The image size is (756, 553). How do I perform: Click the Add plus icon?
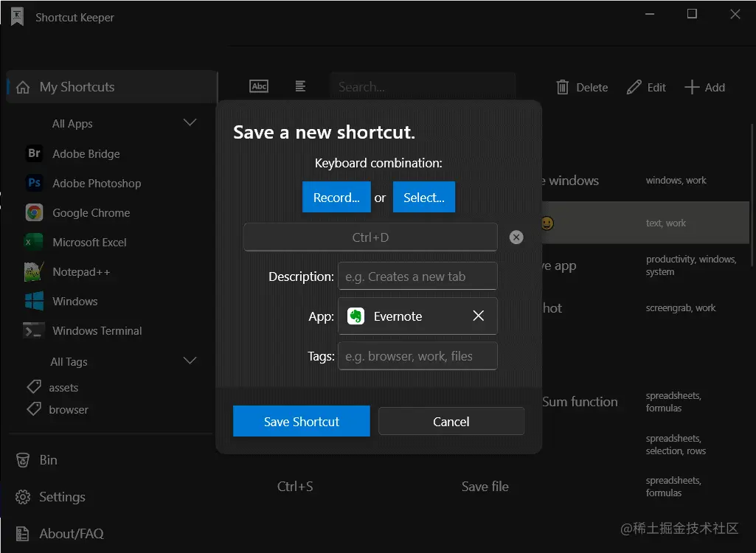(692, 87)
